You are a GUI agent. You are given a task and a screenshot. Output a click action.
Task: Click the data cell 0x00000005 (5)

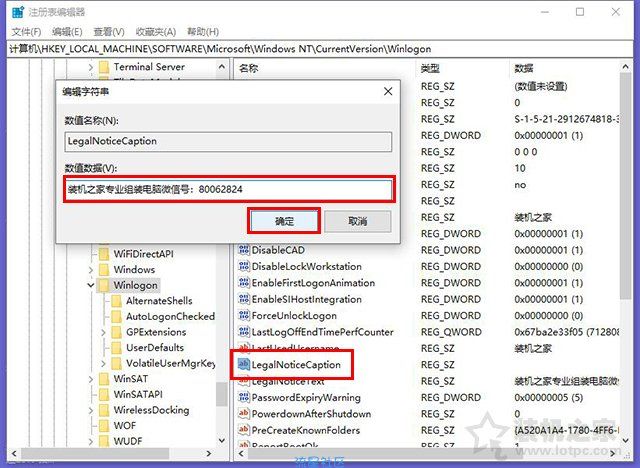(549, 397)
